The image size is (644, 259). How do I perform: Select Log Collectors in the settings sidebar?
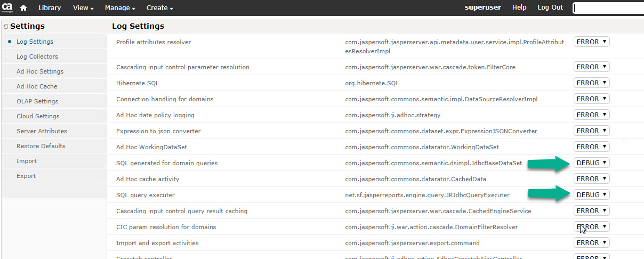pyautogui.click(x=37, y=56)
